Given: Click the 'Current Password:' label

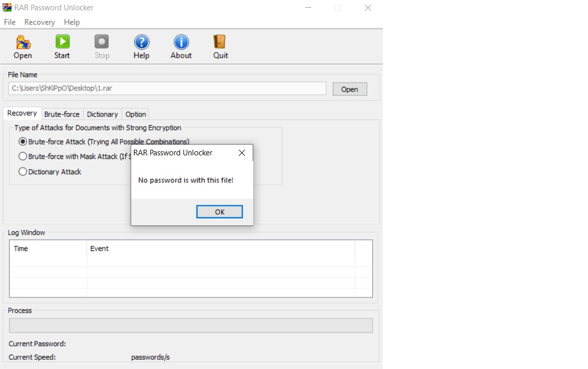Looking at the screenshot, I should point(37,344).
